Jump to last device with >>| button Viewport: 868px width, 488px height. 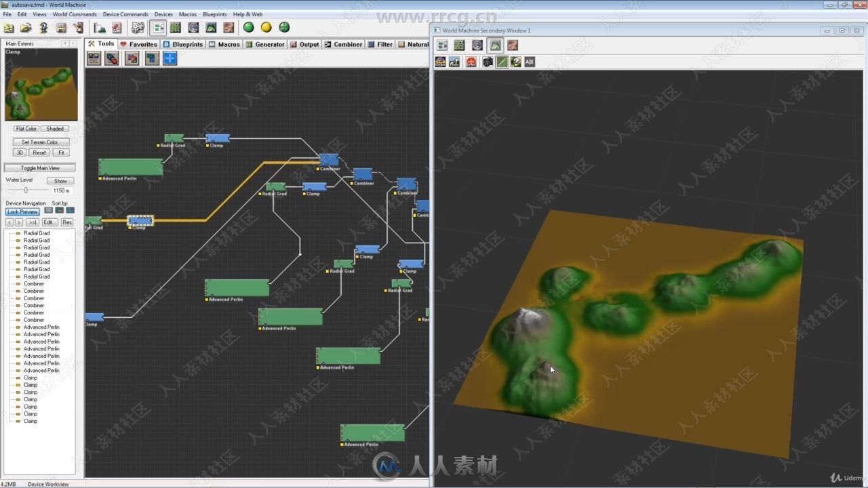[x=32, y=222]
